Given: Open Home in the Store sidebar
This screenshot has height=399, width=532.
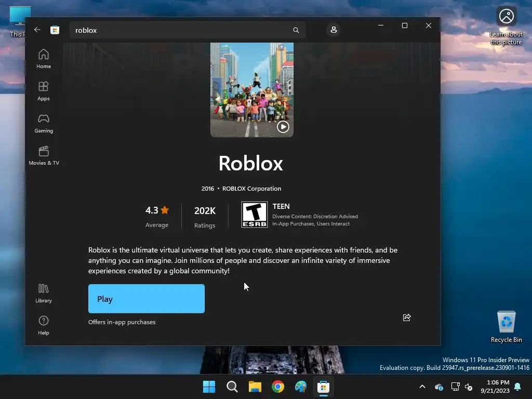Looking at the screenshot, I should tap(44, 59).
